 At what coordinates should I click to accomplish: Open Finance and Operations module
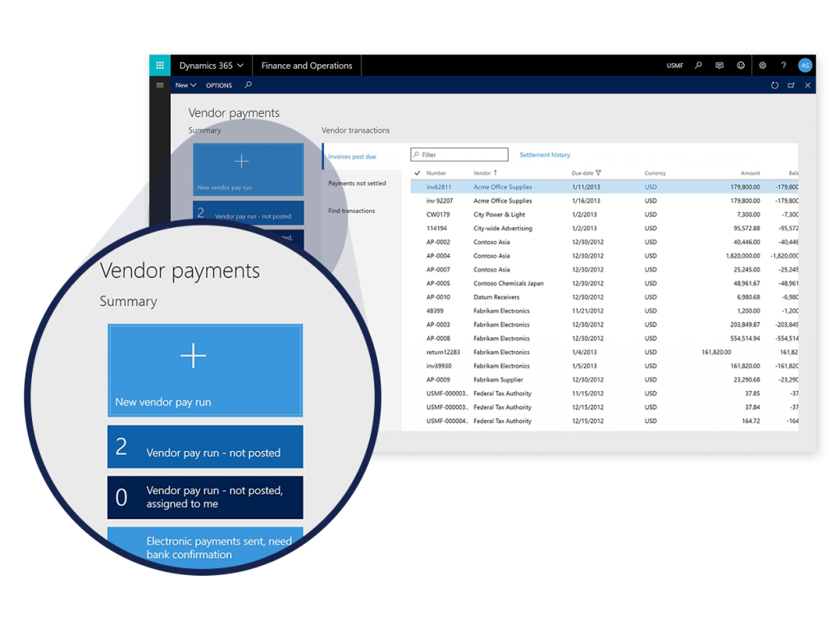307,66
